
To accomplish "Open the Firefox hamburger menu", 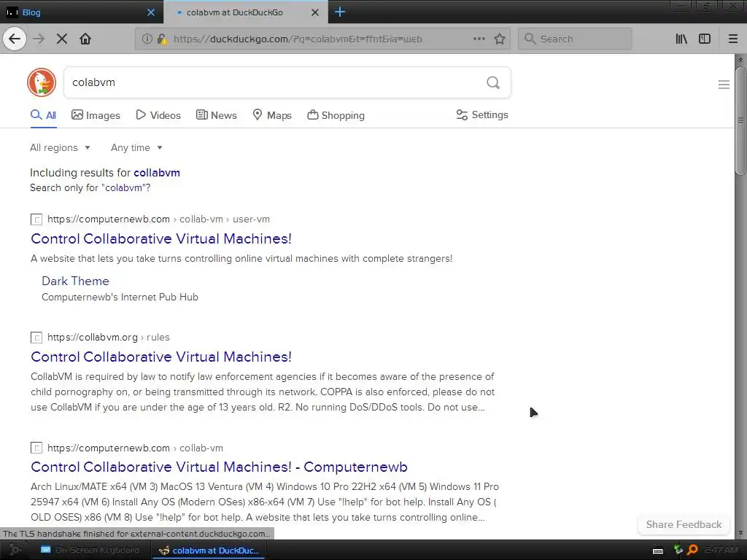I will (x=733, y=39).
